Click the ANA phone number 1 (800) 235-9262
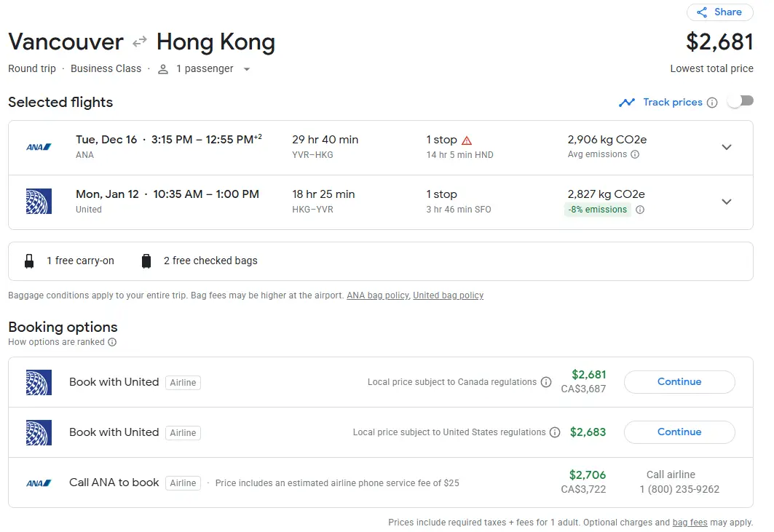 point(679,490)
